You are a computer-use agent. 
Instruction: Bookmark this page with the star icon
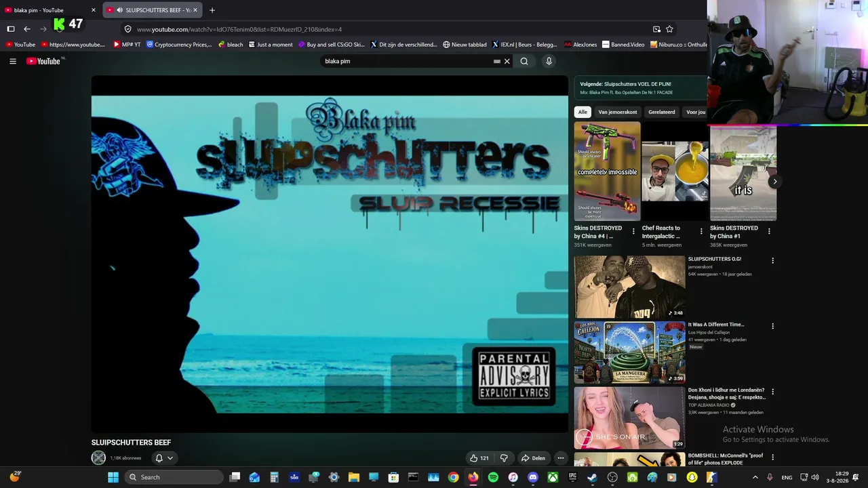tap(669, 29)
